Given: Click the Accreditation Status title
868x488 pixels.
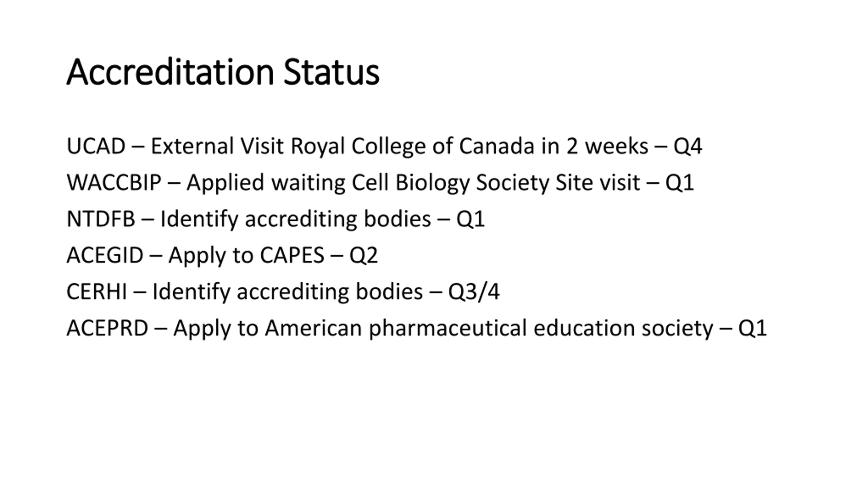Looking at the screenshot, I should point(223,72).
